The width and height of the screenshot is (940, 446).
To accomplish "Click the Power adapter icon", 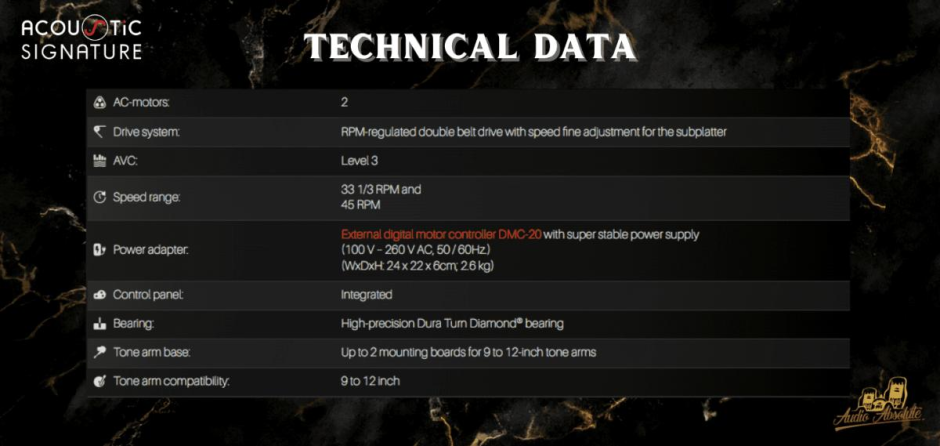I will pos(99,250).
